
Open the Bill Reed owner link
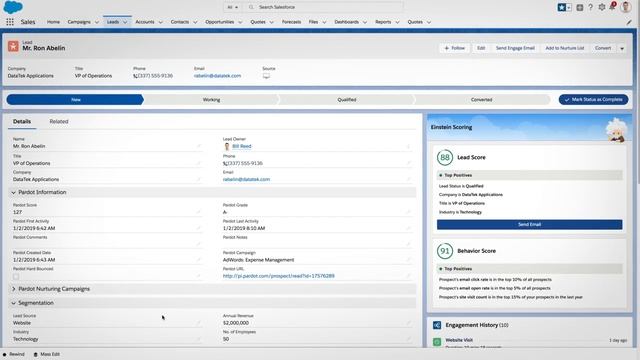point(242,146)
